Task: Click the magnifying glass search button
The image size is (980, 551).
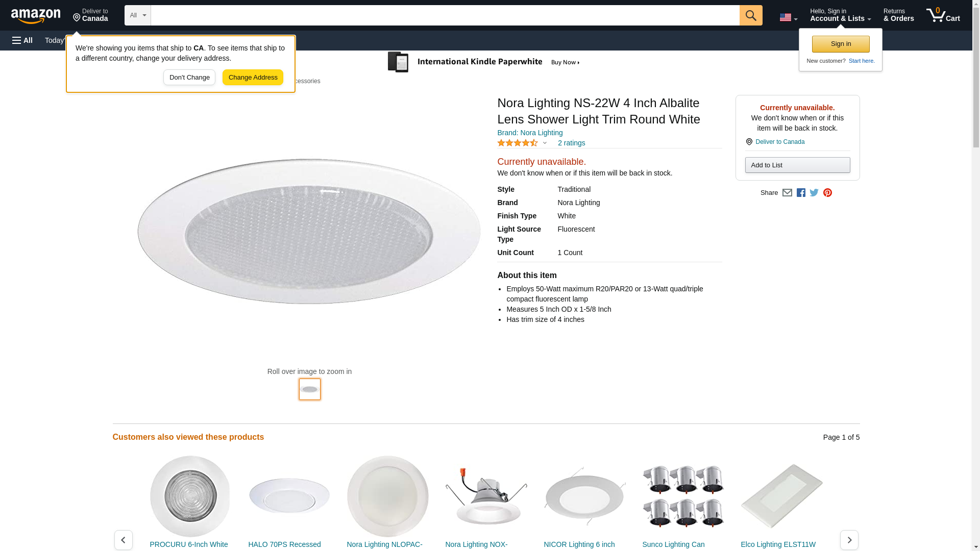Action: (750, 15)
